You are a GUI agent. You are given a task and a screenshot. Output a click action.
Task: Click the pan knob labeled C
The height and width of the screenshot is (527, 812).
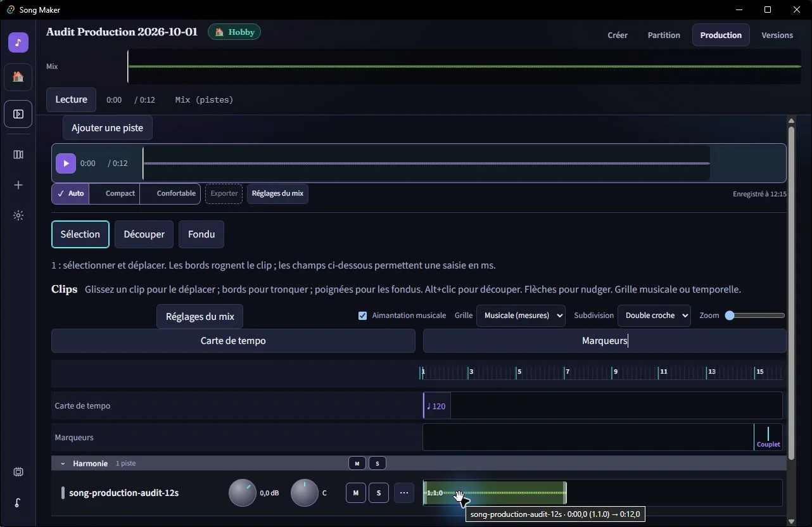[304, 493]
